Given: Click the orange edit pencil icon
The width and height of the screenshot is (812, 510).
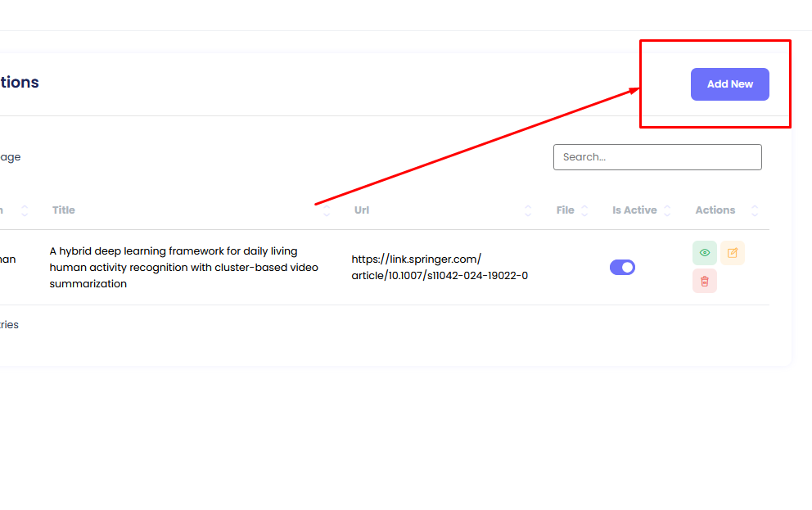Looking at the screenshot, I should coord(733,253).
